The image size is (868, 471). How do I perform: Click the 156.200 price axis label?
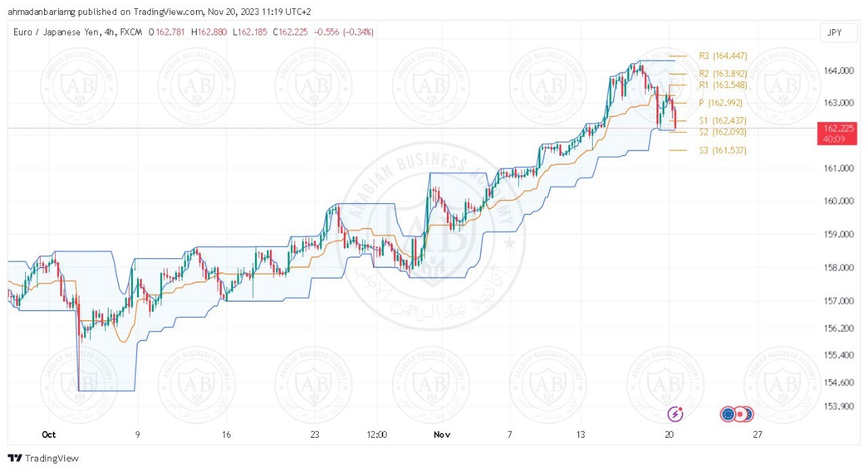(x=838, y=328)
